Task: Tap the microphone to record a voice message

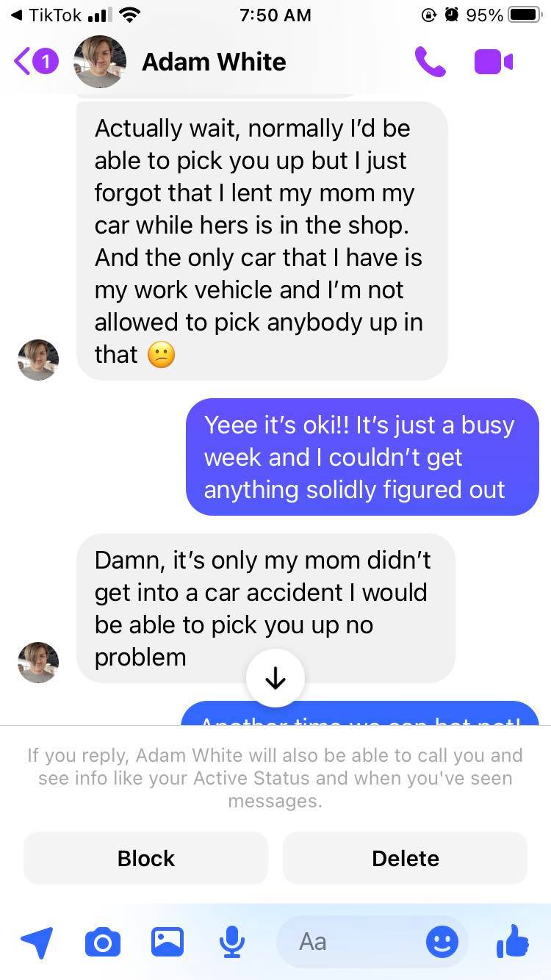Action: coord(232,942)
